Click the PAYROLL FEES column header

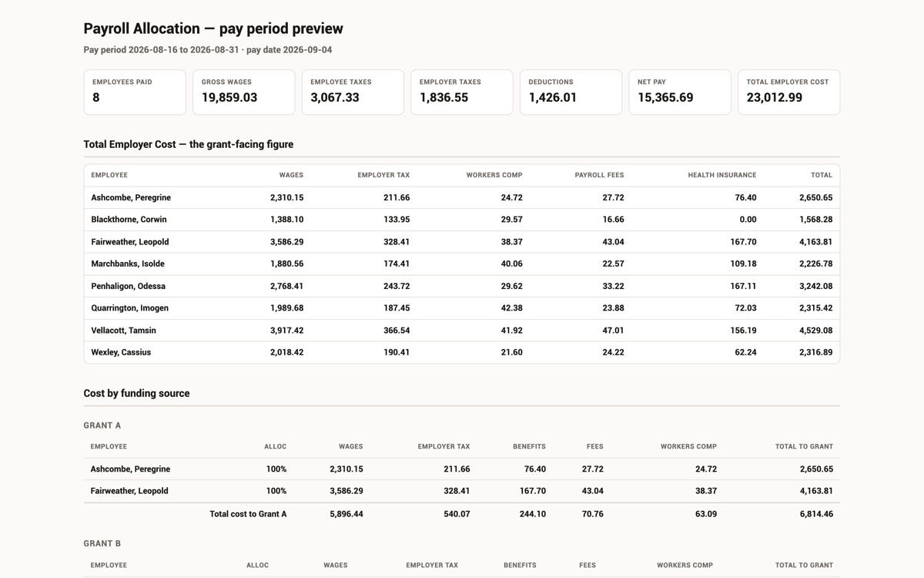pos(599,175)
